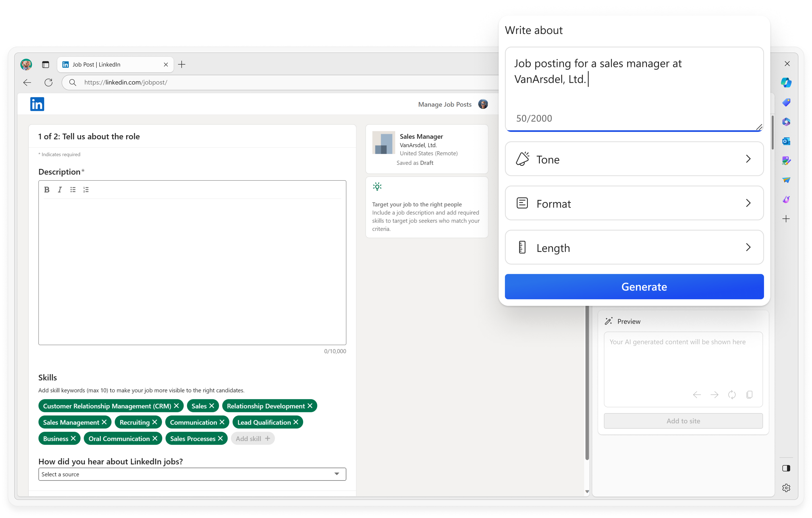
Task: Open the tab actions menu icon
Action: pyautogui.click(x=46, y=65)
